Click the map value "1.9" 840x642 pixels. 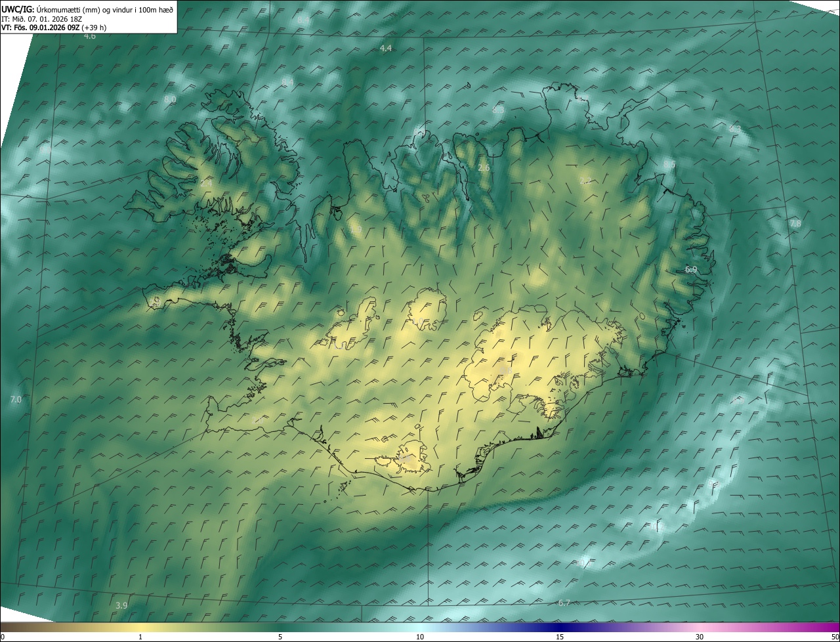[356, 229]
